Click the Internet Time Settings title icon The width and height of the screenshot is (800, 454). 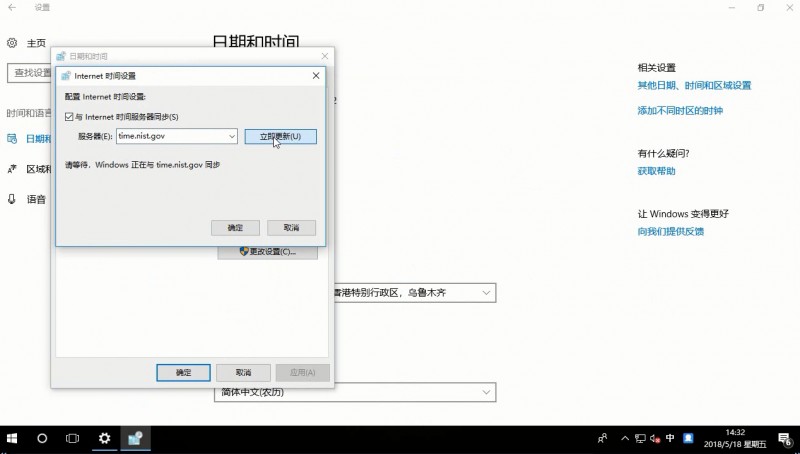(x=66, y=76)
